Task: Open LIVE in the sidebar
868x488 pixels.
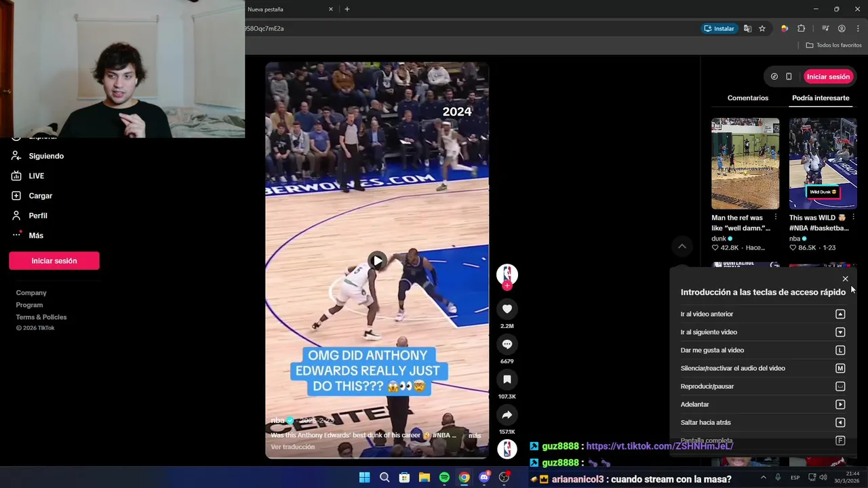Action: [37, 176]
